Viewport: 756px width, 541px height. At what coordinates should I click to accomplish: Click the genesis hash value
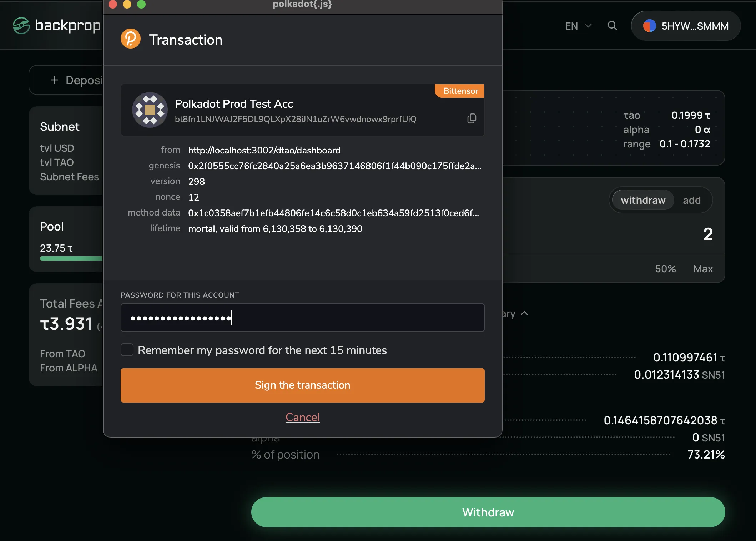click(x=335, y=166)
